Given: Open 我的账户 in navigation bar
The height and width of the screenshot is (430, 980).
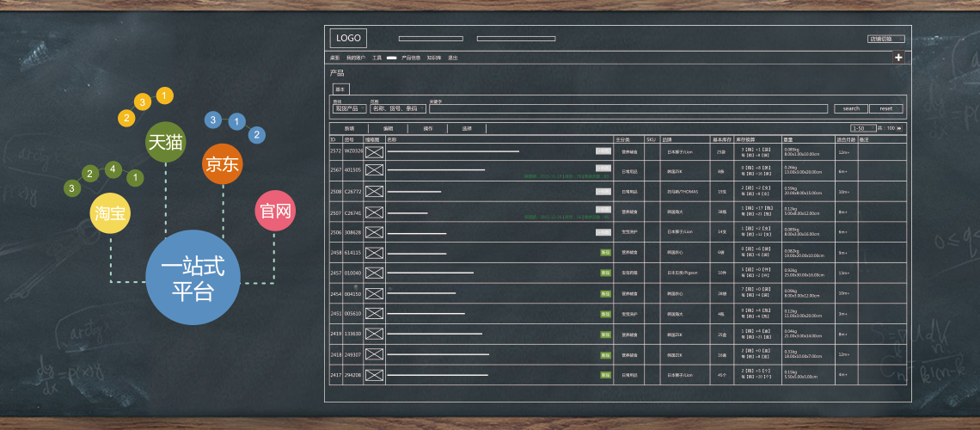Looking at the screenshot, I should point(356,58).
